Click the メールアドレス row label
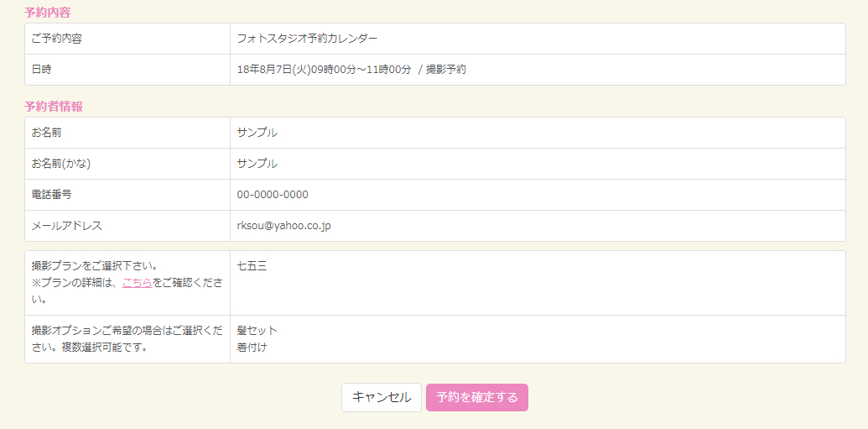 (x=67, y=226)
